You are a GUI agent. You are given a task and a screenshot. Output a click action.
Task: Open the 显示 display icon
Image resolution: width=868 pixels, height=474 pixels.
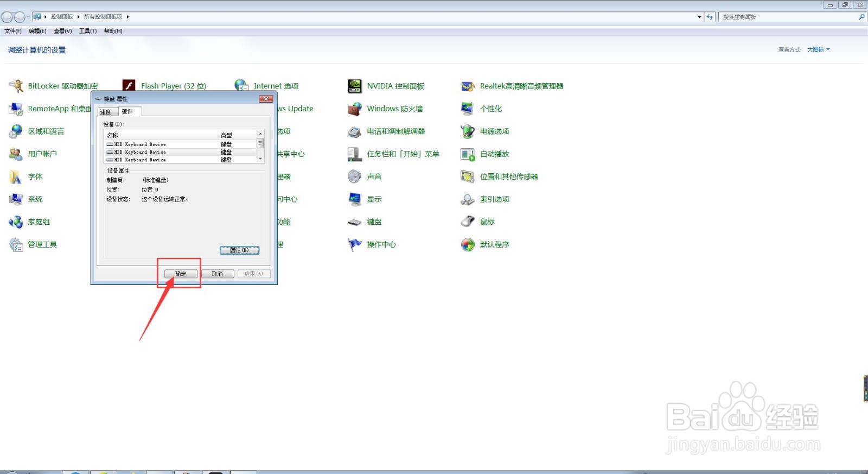point(355,199)
